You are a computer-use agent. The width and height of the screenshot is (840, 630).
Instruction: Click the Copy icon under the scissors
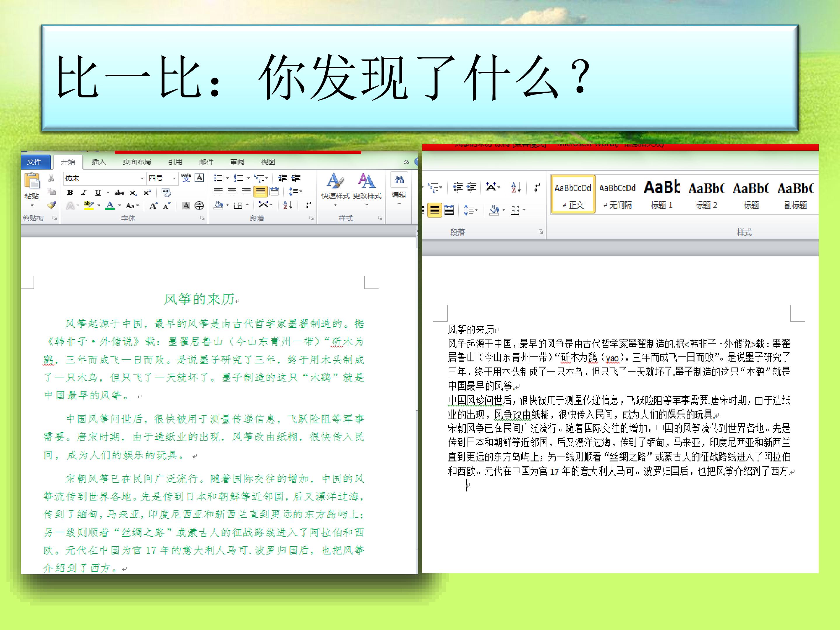(51, 191)
